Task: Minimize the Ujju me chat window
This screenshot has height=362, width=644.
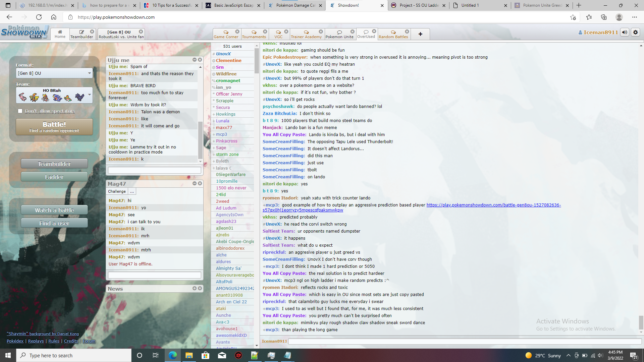Action: coord(195,60)
